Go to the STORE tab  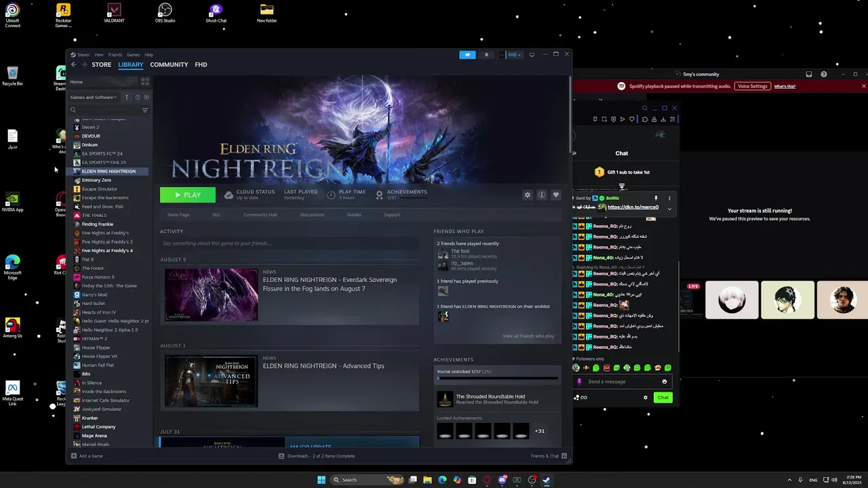point(102,64)
